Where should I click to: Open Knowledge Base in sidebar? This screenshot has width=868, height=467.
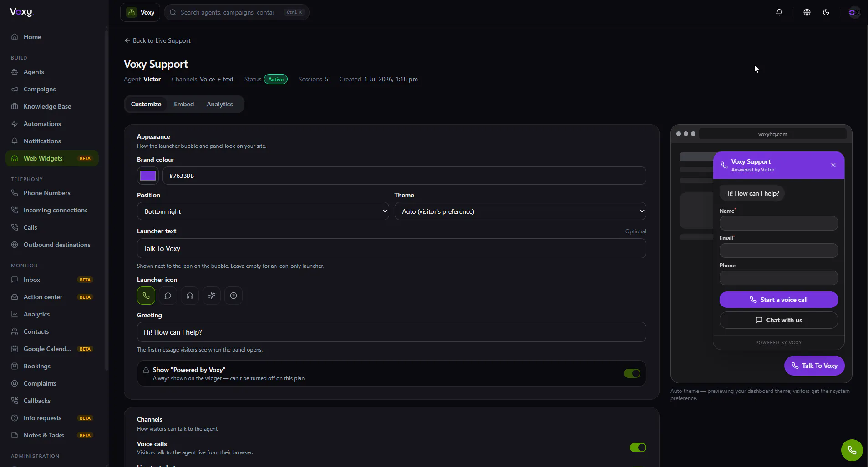pos(52,106)
